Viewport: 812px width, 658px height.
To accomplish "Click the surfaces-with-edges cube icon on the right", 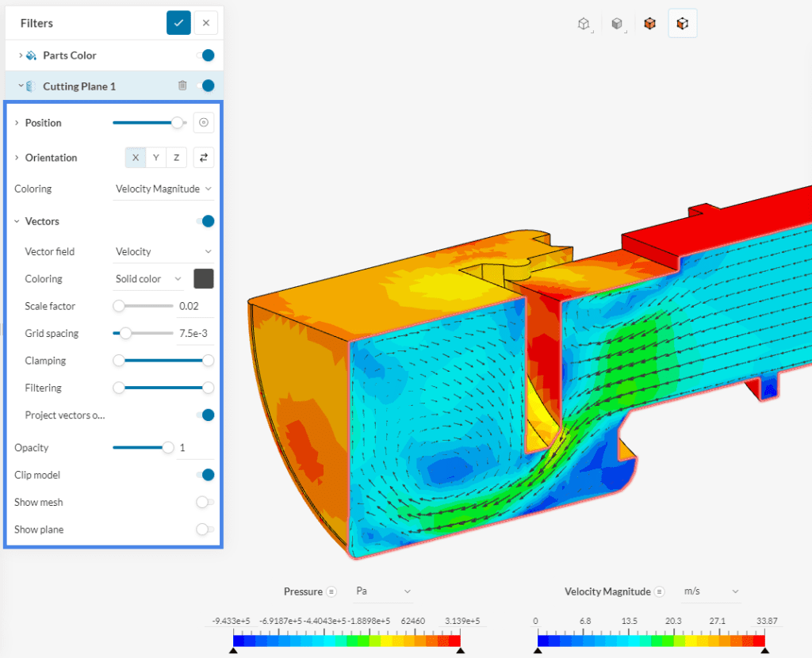I will coord(683,24).
